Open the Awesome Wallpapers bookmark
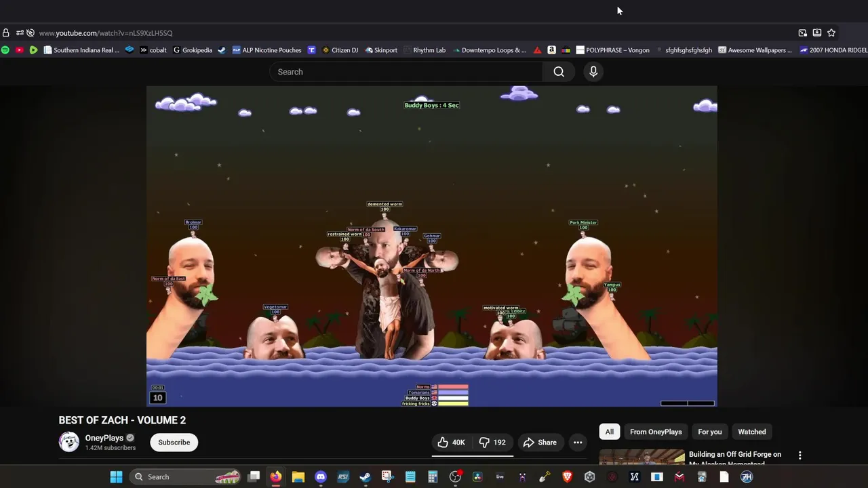This screenshot has width=868, height=488. pos(755,50)
